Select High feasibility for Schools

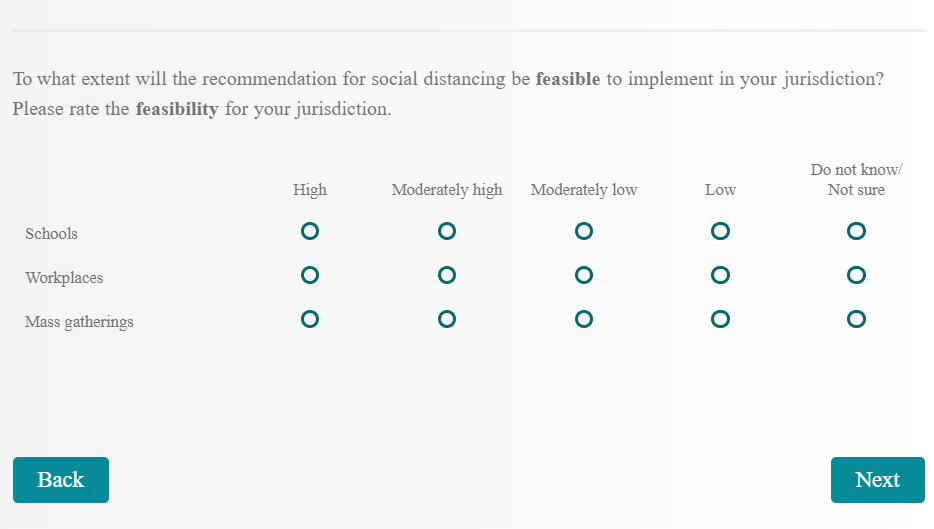[x=310, y=231]
